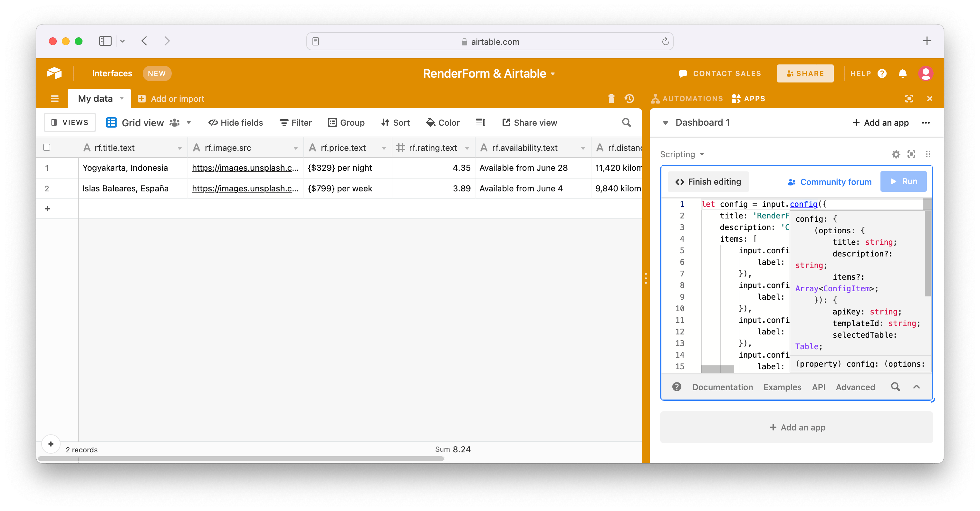This screenshot has width=980, height=511.
Task: Open script help question icon
Action: [x=677, y=387]
